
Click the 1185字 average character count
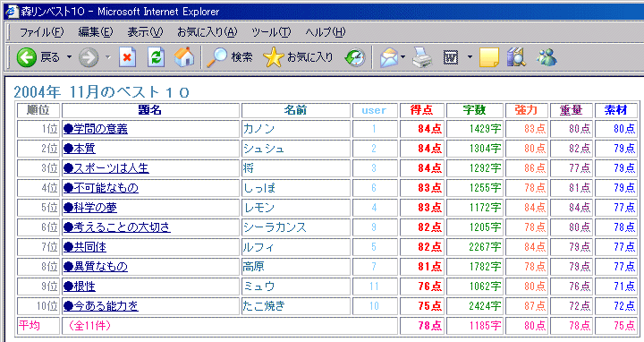[474, 326]
